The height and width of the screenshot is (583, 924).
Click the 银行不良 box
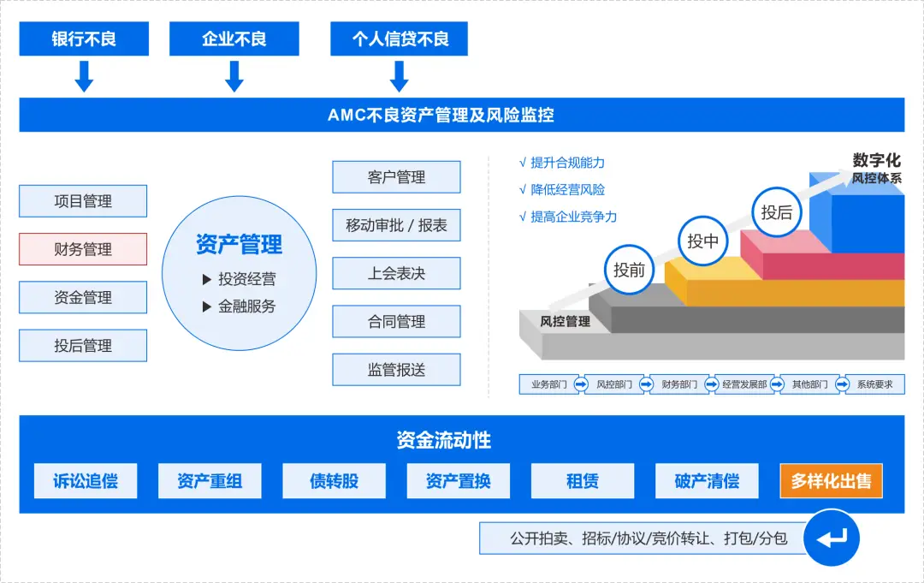84,39
